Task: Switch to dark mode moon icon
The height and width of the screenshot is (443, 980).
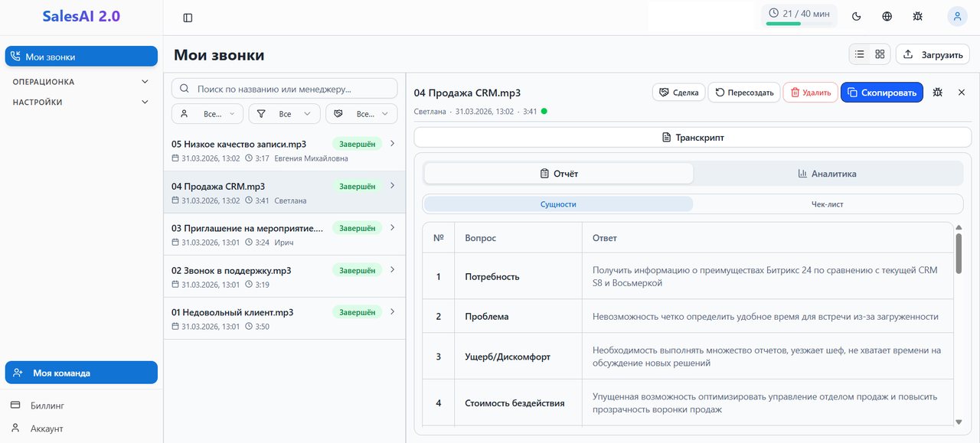Action: click(857, 16)
